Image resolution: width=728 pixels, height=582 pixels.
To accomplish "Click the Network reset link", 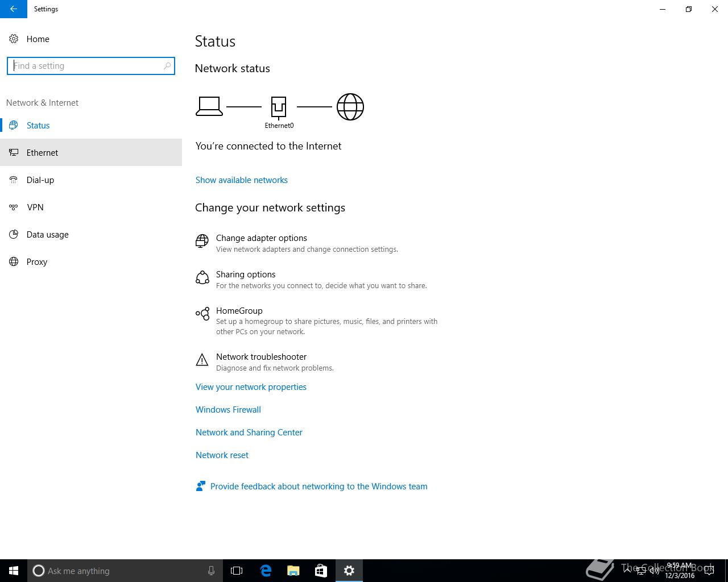I will pyautogui.click(x=222, y=455).
